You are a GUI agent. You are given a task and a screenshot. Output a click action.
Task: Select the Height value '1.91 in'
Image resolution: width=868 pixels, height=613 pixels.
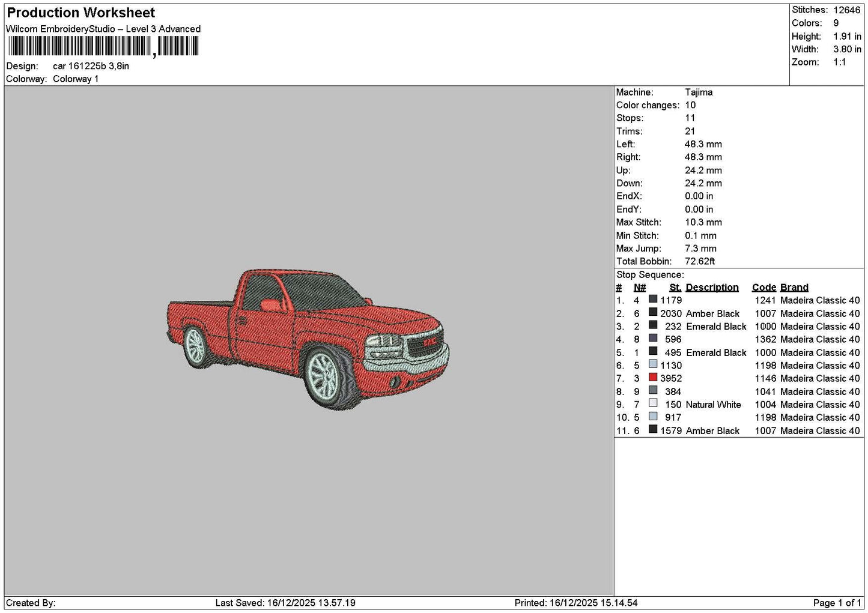(x=847, y=36)
